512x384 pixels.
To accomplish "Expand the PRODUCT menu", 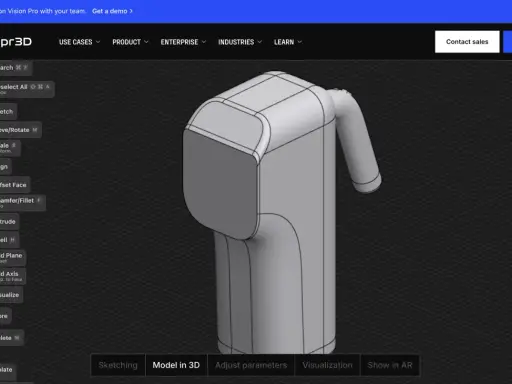I will (x=130, y=42).
